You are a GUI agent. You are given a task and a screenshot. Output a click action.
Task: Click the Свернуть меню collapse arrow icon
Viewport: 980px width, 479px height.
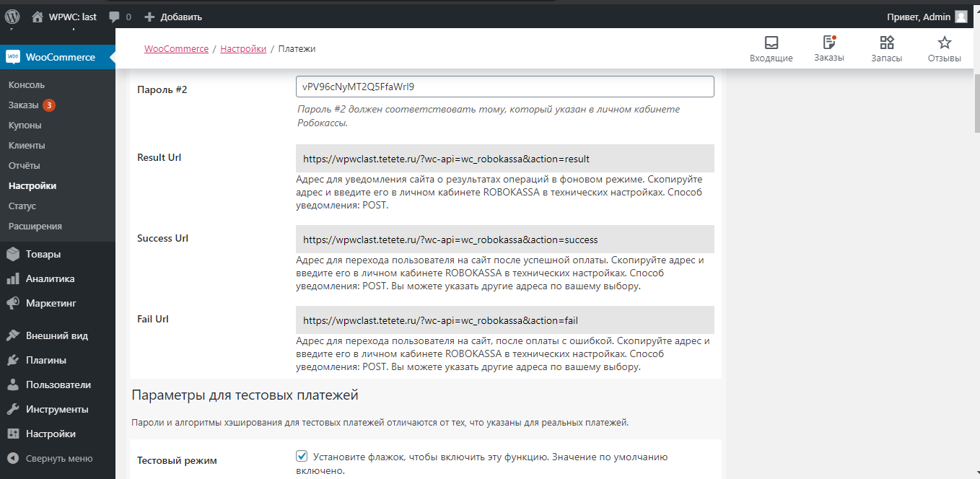13,458
